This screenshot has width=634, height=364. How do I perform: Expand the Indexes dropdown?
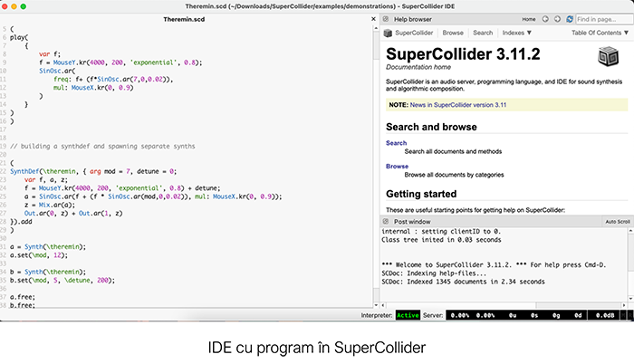pyautogui.click(x=519, y=33)
